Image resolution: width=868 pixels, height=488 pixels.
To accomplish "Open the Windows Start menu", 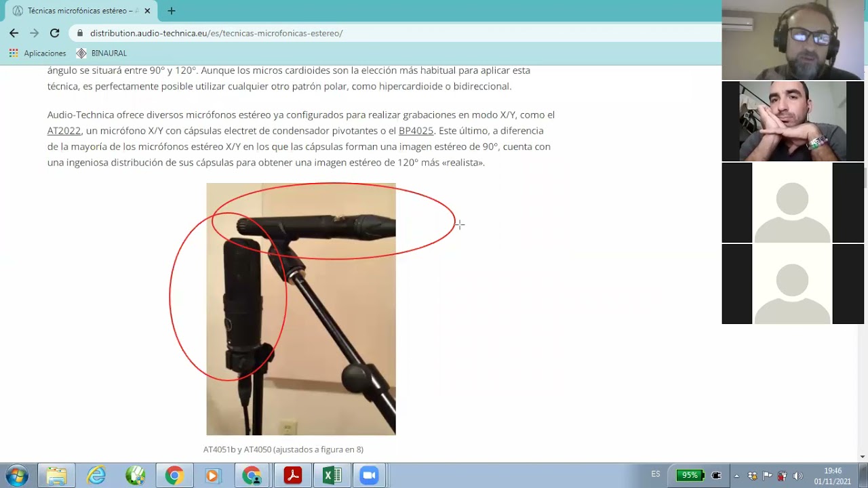I will pyautogui.click(x=16, y=476).
